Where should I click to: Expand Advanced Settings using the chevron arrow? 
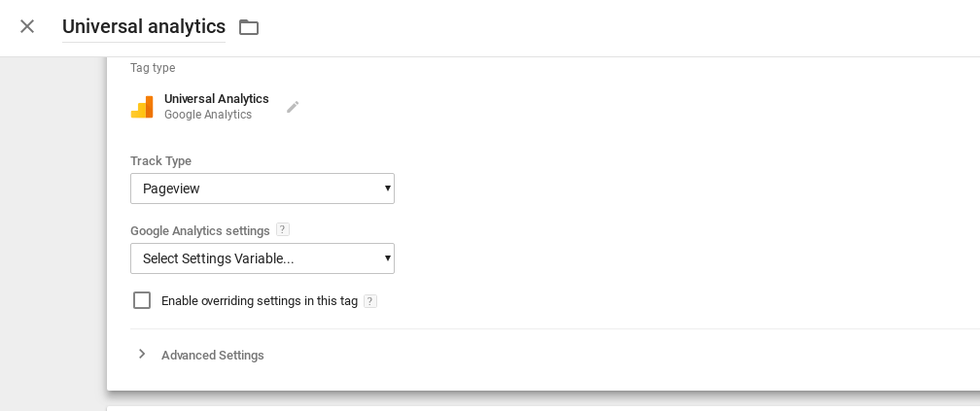pos(142,355)
